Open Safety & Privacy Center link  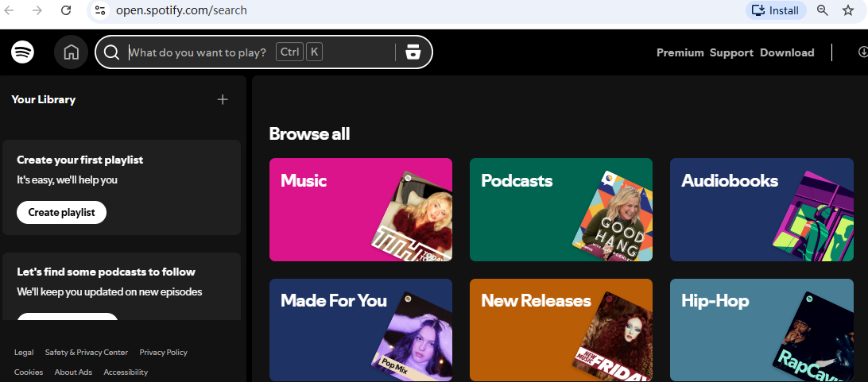[x=87, y=352]
